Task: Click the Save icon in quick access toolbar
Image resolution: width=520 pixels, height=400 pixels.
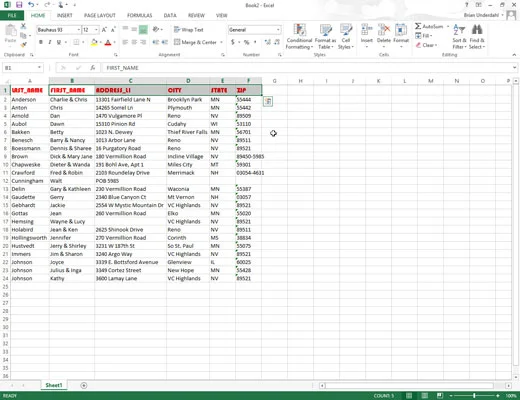Action: [19, 5]
